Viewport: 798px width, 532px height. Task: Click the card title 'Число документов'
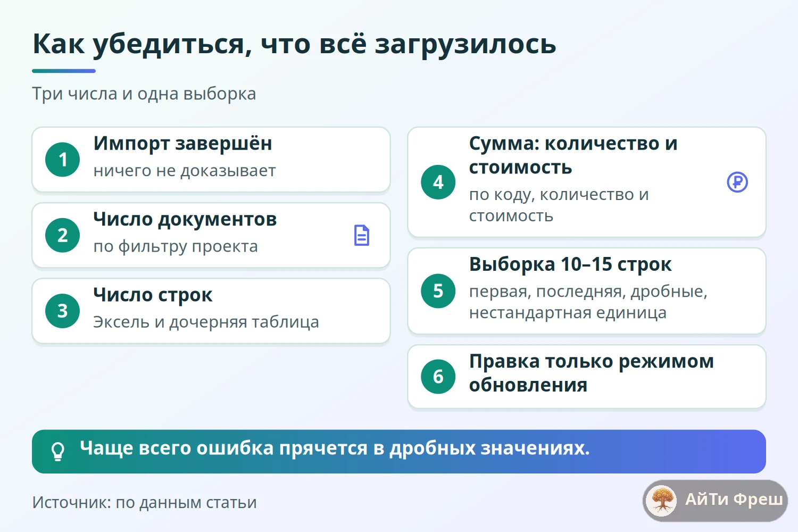click(x=185, y=219)
